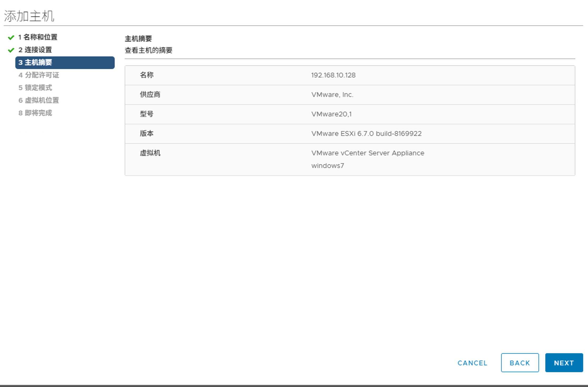Click the 供应商 row label
Viewport: 588px width, 387px height.
(150, 95)
